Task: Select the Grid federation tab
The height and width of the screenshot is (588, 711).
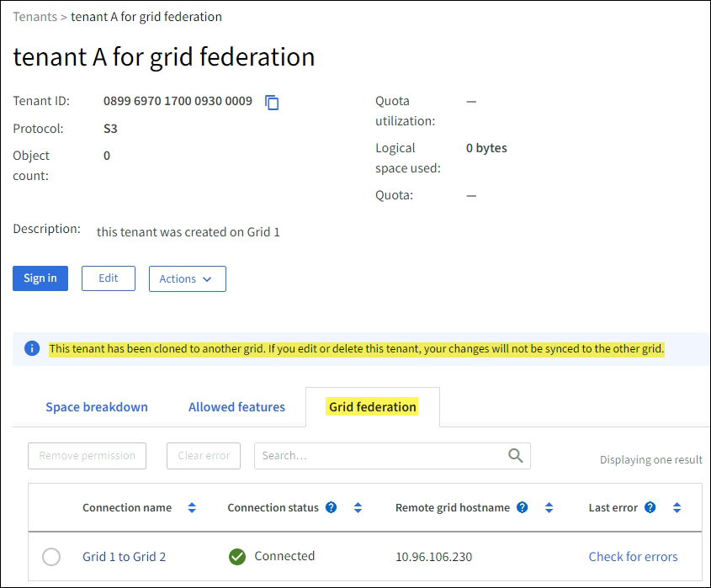Action: click(x=372, y=407)
